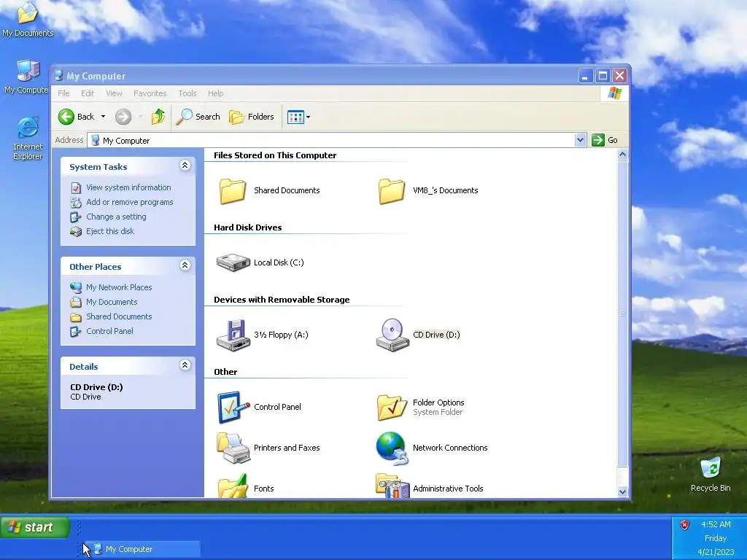
Task: Click the system tray clock
Action: [716, 538]
